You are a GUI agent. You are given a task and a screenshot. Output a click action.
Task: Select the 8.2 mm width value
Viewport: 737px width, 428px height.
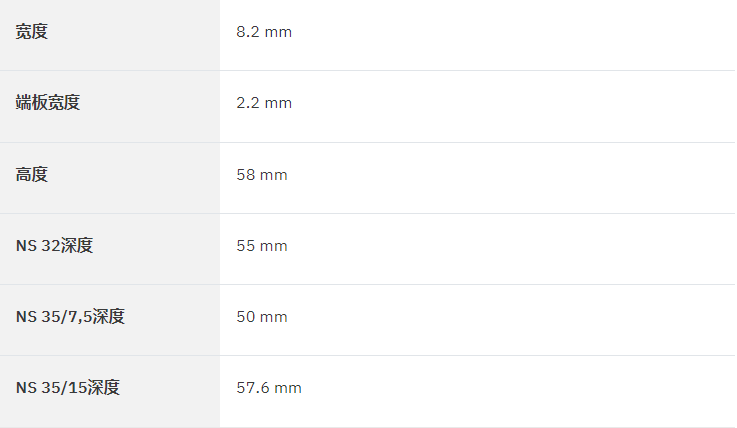[264, 32]
